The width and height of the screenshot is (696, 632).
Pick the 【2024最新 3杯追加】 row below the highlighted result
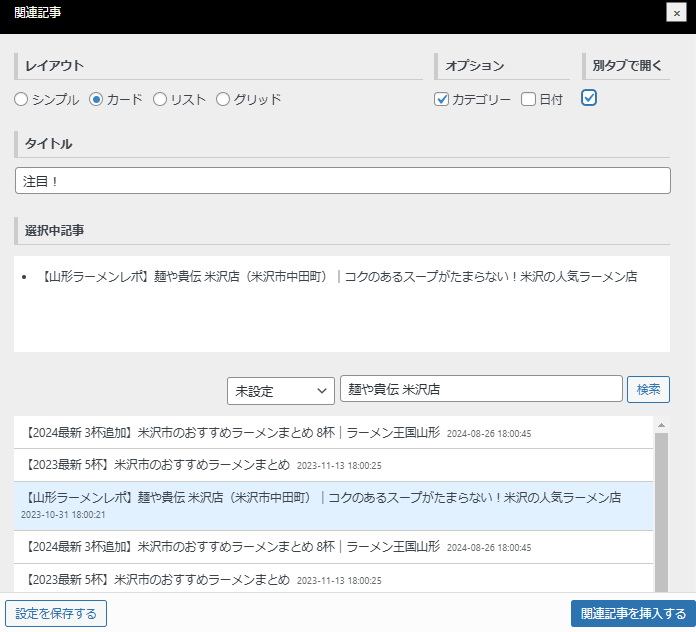(x=333, y=547)
